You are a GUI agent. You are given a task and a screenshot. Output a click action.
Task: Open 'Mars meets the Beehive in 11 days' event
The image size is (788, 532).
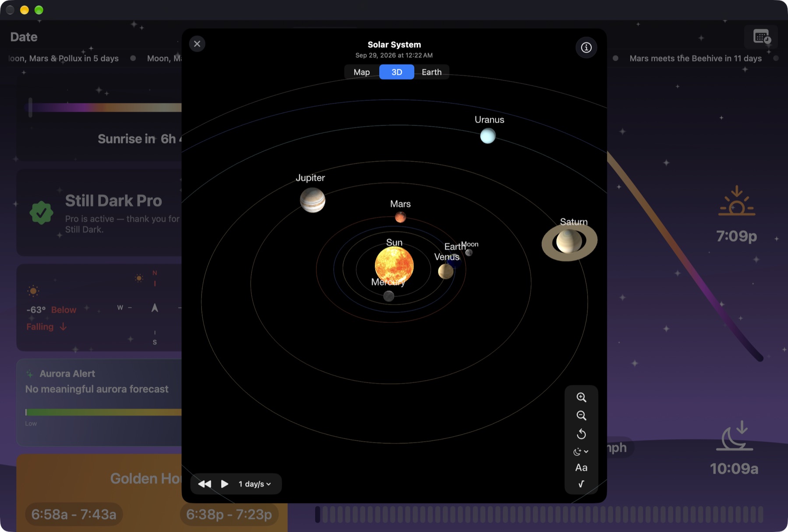(696, 58)
